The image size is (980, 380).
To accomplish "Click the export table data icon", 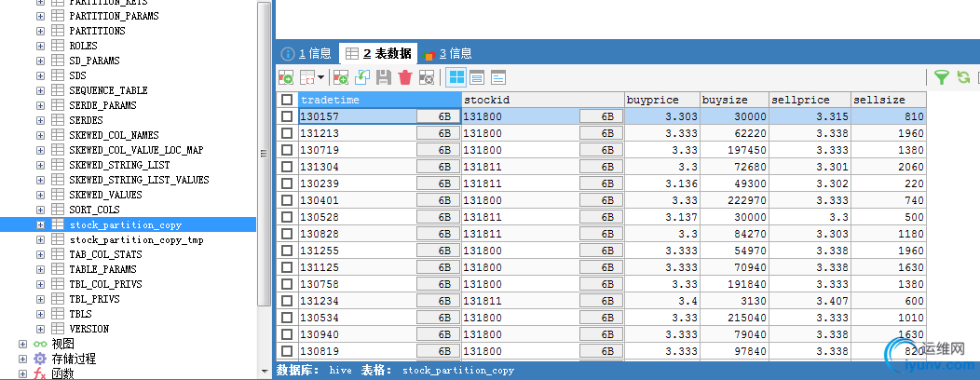I will [x=286, y=77].
